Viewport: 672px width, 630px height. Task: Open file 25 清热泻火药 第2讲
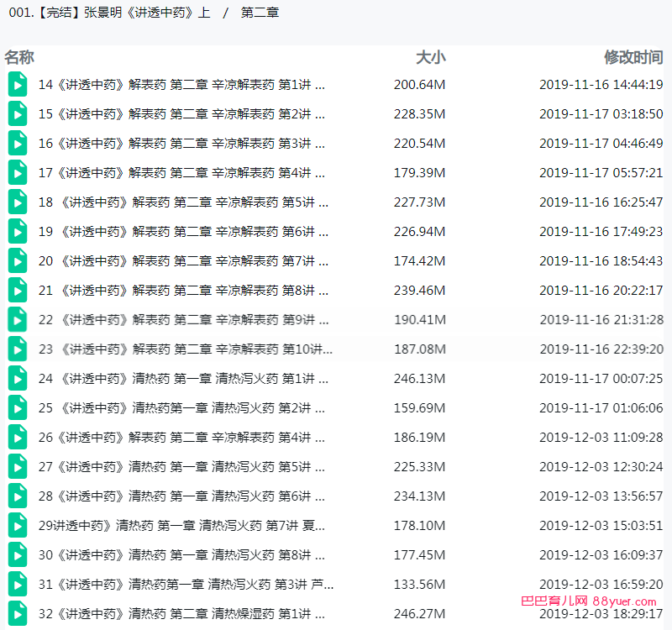181,408
